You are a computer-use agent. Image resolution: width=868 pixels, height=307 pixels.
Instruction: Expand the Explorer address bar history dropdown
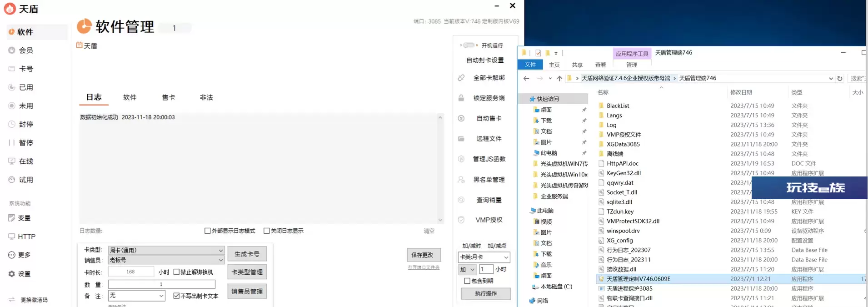[831, 78]
